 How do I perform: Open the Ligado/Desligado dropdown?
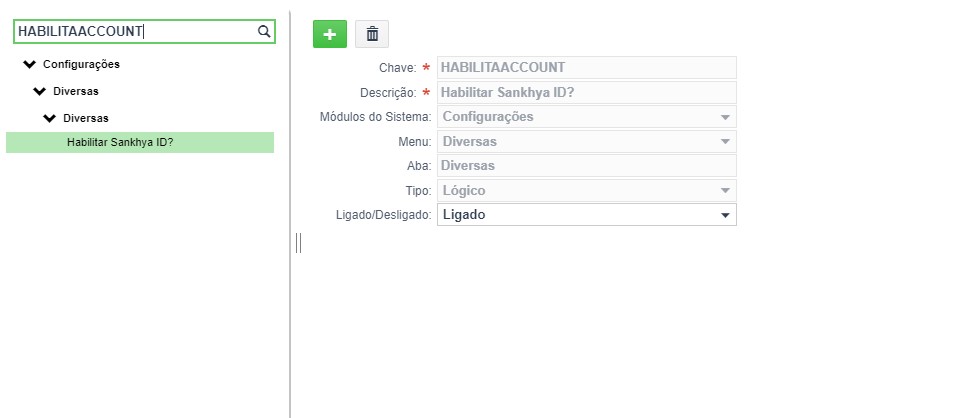click(x=587, y=215)
